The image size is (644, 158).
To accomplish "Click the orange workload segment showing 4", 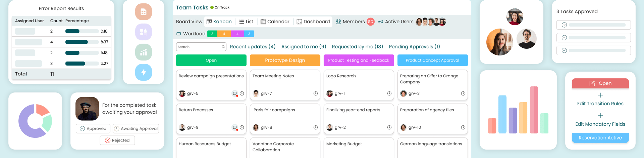I will (x=224, y=34).
